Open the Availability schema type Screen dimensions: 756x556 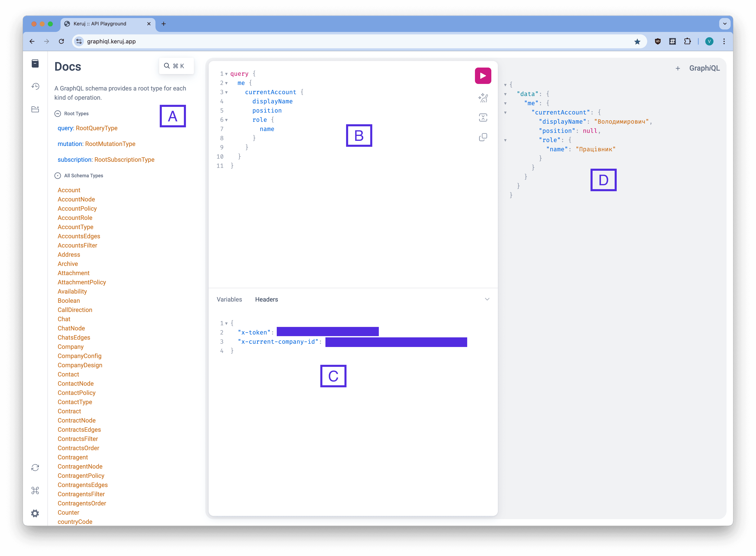click(x=72, y=292)
